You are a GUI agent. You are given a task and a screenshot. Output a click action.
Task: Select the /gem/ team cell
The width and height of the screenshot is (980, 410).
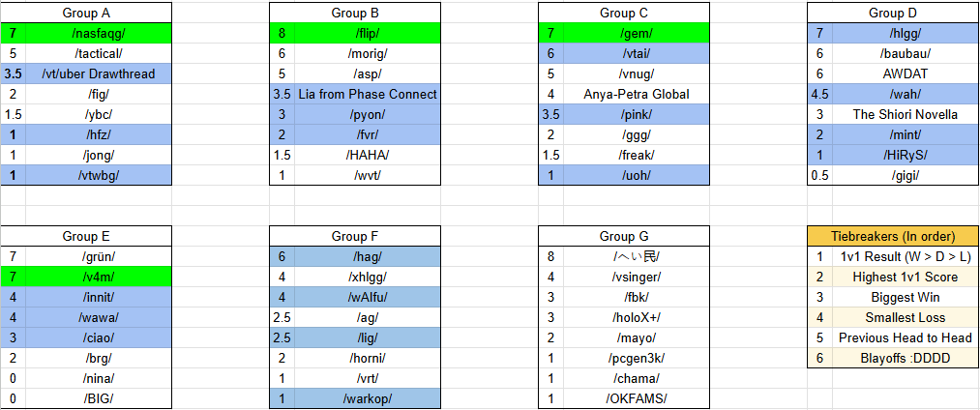point(637,33)
